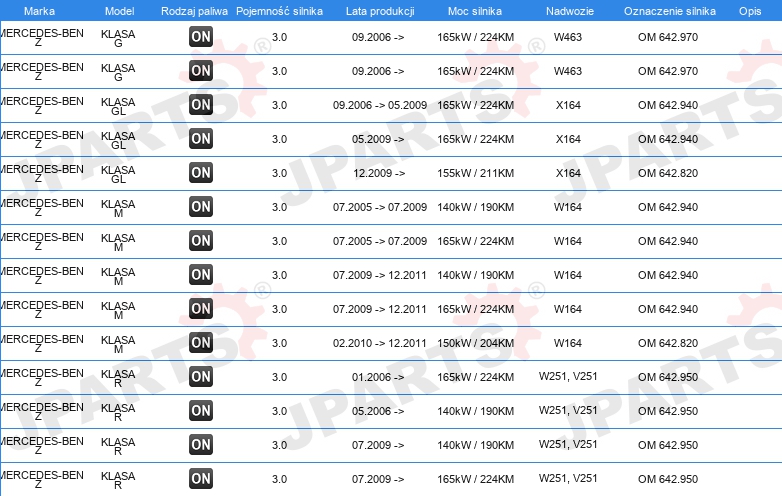
Task: Click the Lata produkcji column header
Action: [x=380, y=11]
